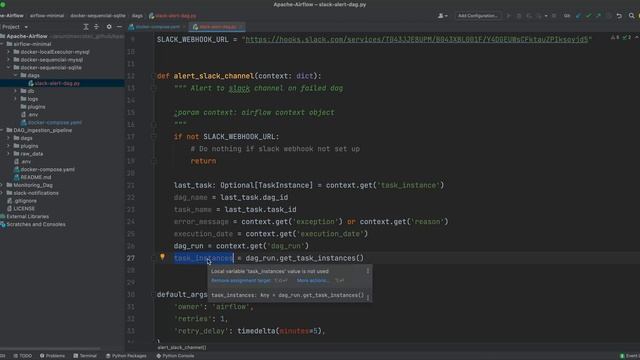Screen dimensions: 640x360
Task: Expand the raw_data folder
Action: (9, 154)
